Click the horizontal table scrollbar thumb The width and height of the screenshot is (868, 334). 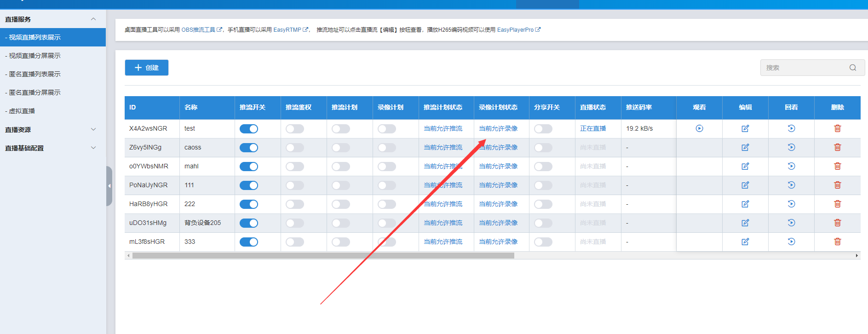coord(323,255)
